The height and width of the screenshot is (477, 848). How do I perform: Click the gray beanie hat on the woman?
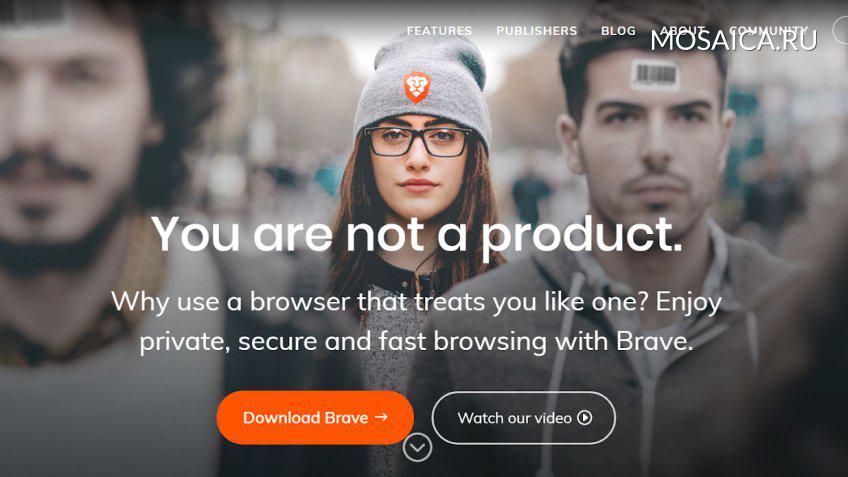(422, 87)
